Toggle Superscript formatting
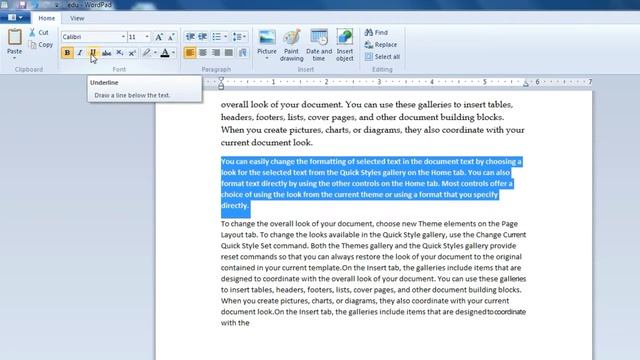Image resolution: width=640 pixels, height=360 pixels. pos(132,53)
